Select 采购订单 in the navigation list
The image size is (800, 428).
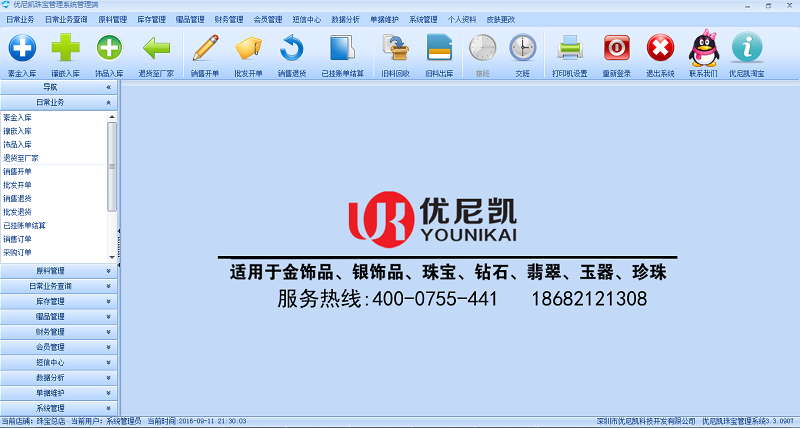17,253
